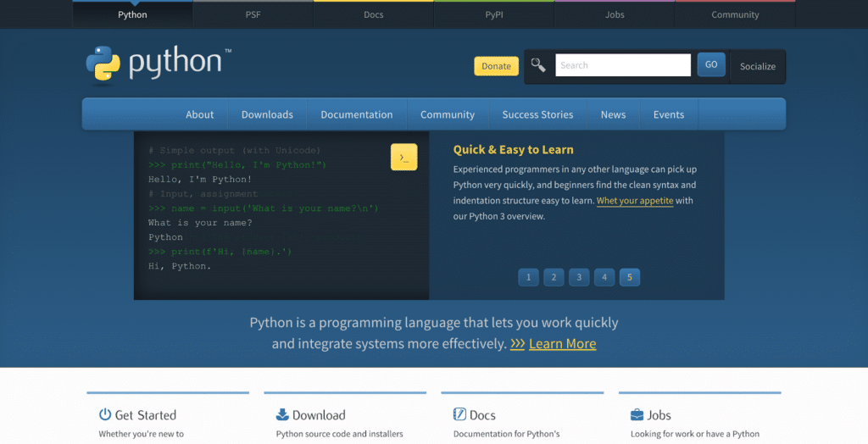Open the Download heading link
The width and height of the screenshot is (868, 444).
[x=319, y=414]
